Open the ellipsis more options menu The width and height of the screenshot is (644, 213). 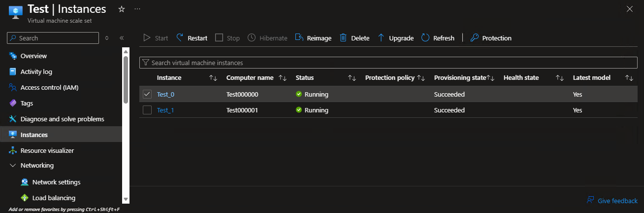137,9
